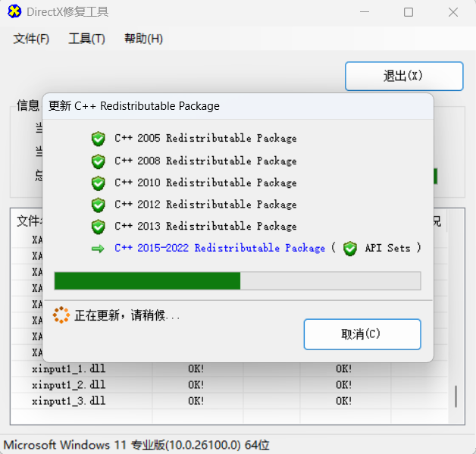Click the green shield beside C++ 2012
Screen dimensions: 476x454
98,205
